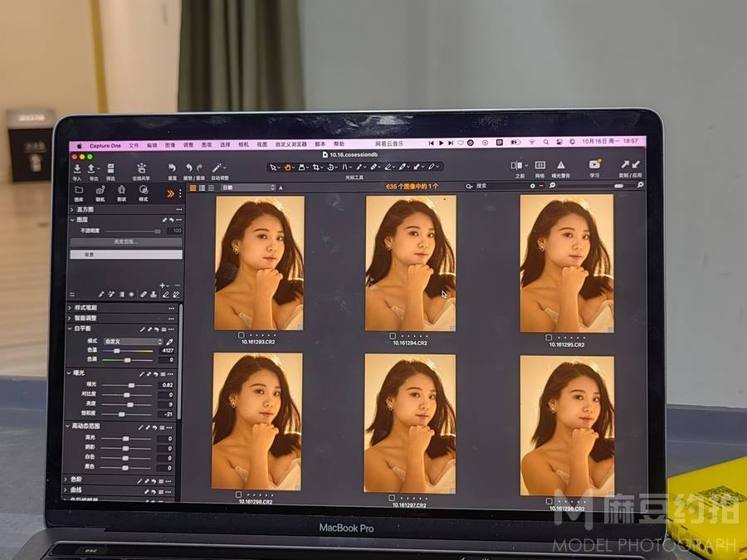This screenshot has height=560, width=747.
Task: Tick the color tag box under 10.161293.CR2
Action: pos(241,335)
